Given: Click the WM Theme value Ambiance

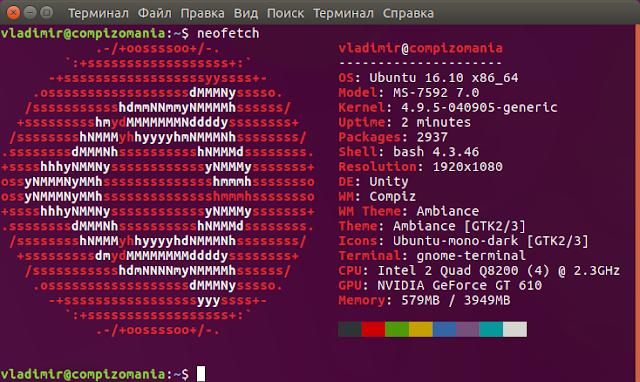Looking at the screenshot, I should [x=448, y=211].
